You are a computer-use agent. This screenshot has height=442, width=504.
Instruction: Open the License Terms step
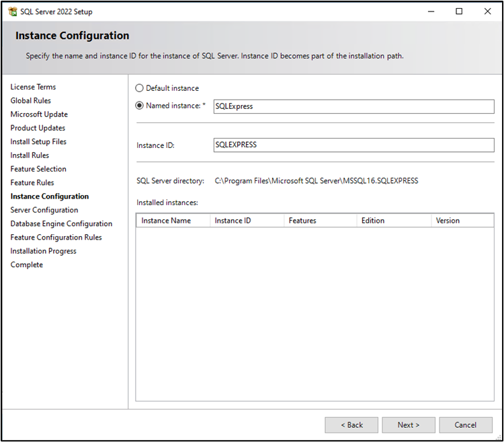point(33,87)
